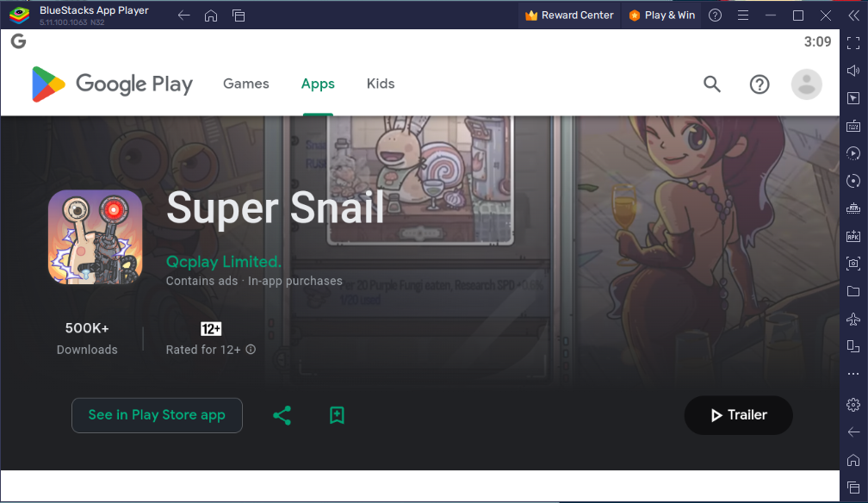Open sync operations circular arrow icon in sidebar

(x=853, y=181)
